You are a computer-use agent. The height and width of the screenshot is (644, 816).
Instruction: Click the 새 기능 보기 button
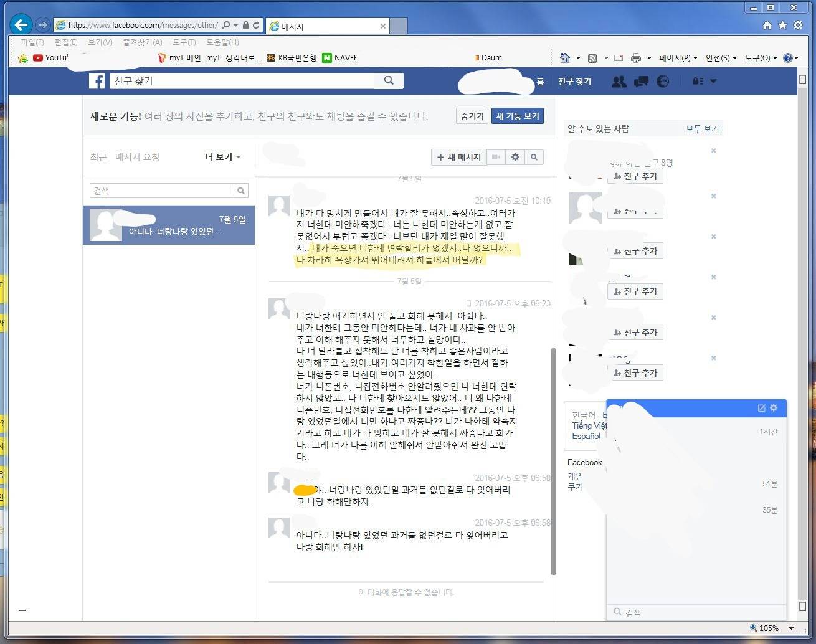[x=518, y=116]
